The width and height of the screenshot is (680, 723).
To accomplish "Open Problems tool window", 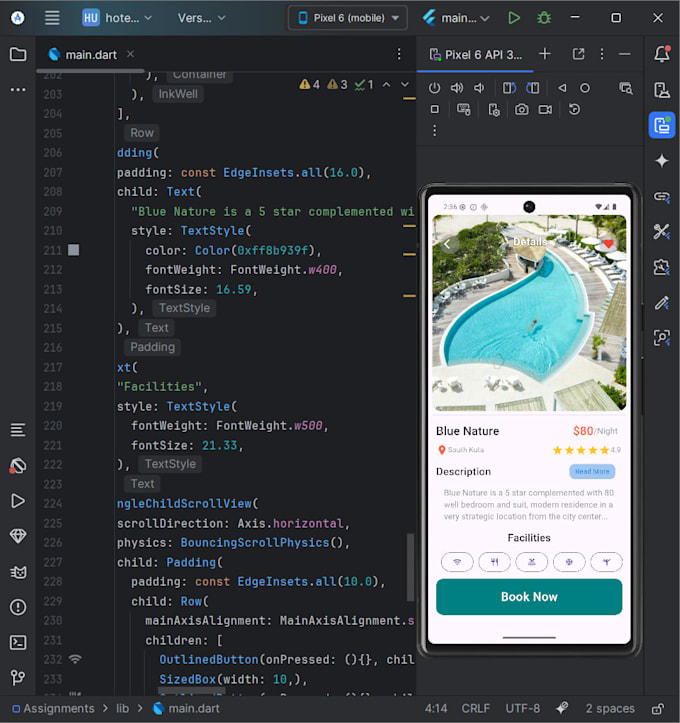I will pos(18,607).
